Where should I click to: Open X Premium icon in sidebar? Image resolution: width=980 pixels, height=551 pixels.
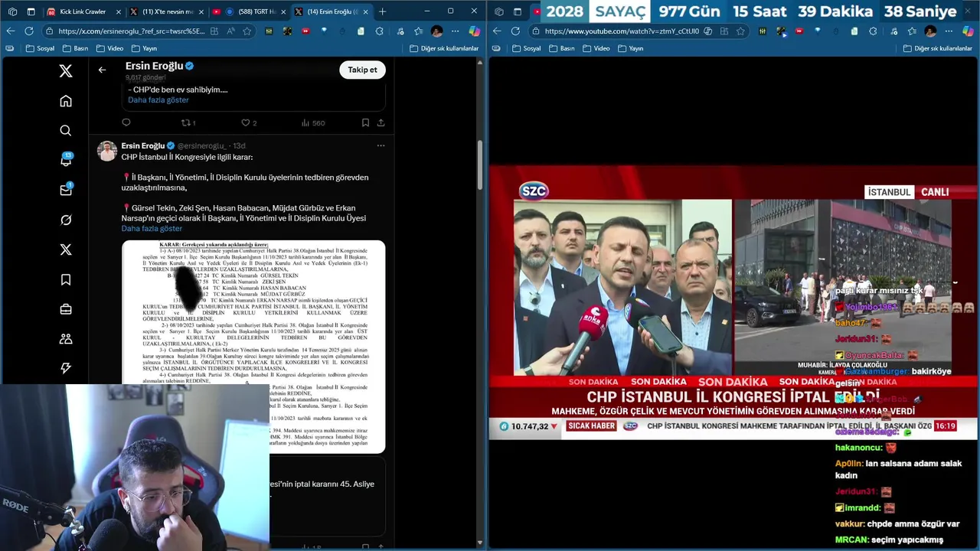pyautogui.click(x=66, y=249)
